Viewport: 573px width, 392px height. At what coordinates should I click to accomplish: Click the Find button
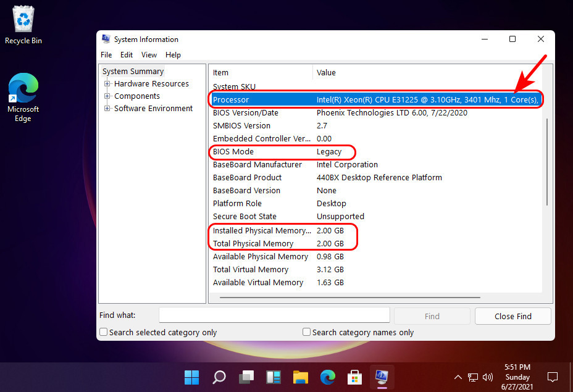pyautogui.click(x=432, y=315)
